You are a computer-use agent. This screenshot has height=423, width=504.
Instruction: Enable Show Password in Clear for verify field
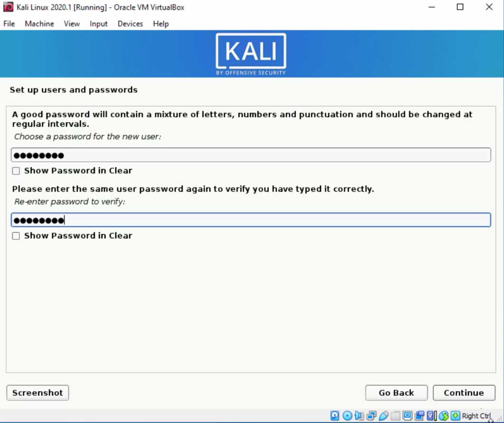click(16, 236)
